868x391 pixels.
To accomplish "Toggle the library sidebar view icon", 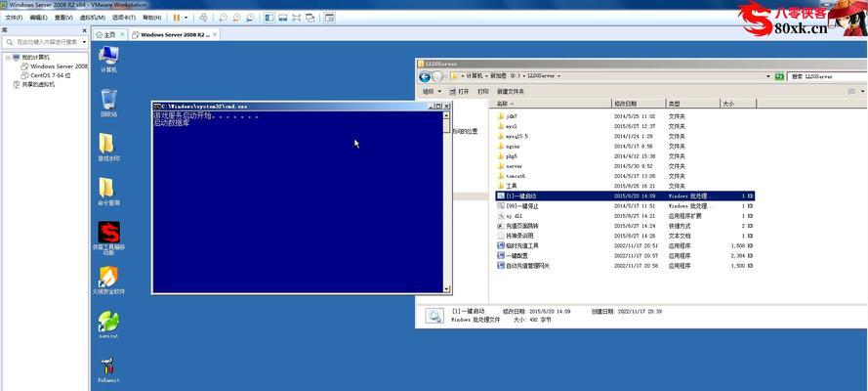I will 269,18.
